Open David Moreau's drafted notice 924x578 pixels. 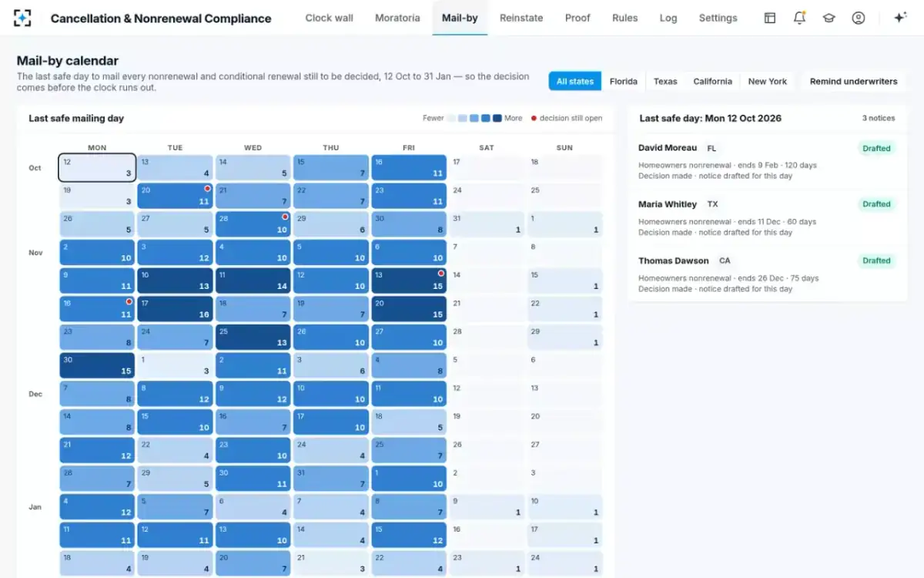coord(768,161)
